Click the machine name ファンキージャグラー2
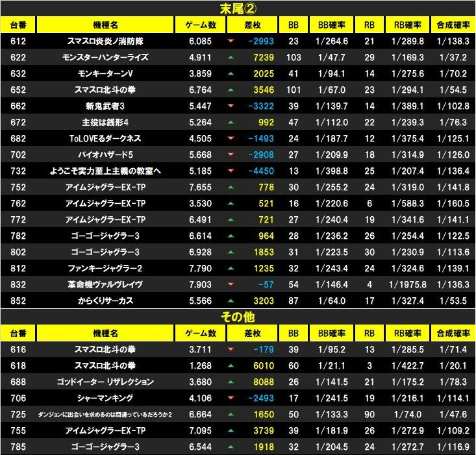The width and height of the screenshot is (476, 455). [105, 268]
